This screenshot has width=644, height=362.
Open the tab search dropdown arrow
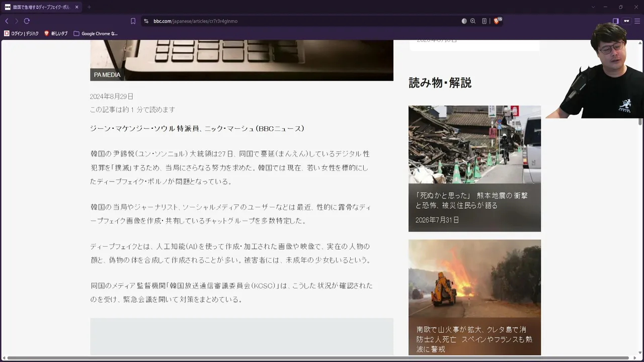tap(593, 7)
